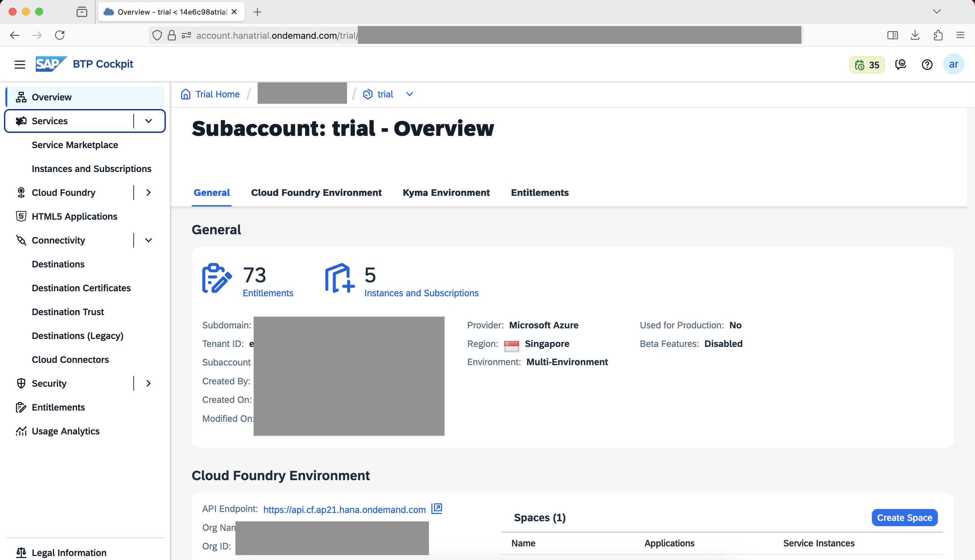Click the SAP logo
This screenshot has height=560, width=975.
[x=51, y=64]
